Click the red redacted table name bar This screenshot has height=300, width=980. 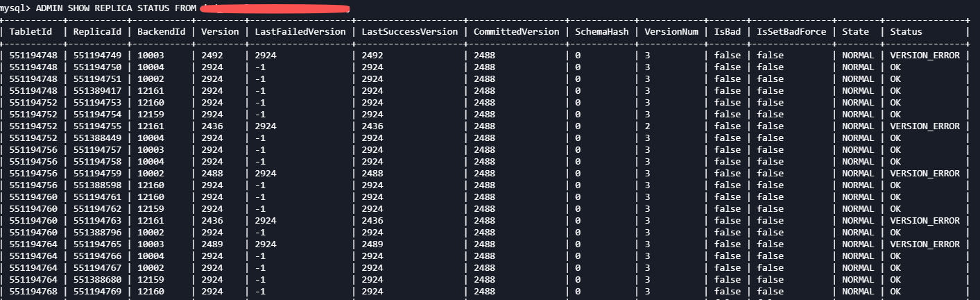point(274,8)
